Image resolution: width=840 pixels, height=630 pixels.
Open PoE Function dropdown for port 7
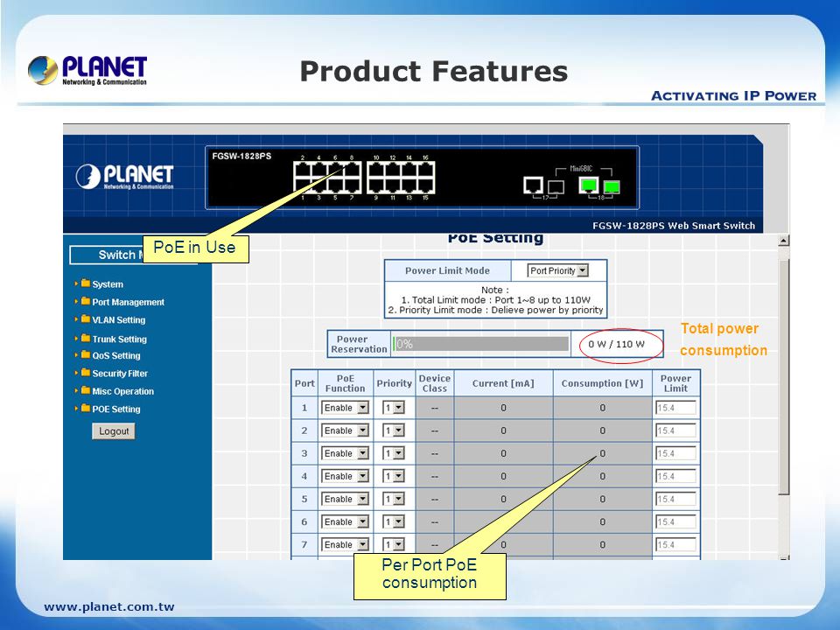[345, 544]
